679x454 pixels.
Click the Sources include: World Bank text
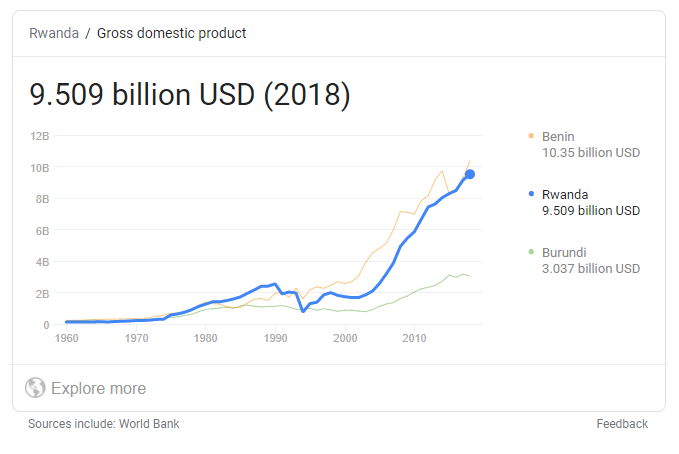click(x=104, y=424)
